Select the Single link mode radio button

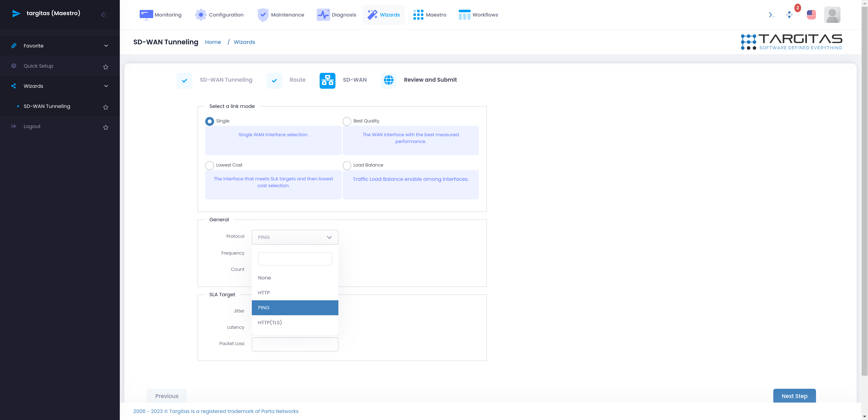tap(209, 121)
